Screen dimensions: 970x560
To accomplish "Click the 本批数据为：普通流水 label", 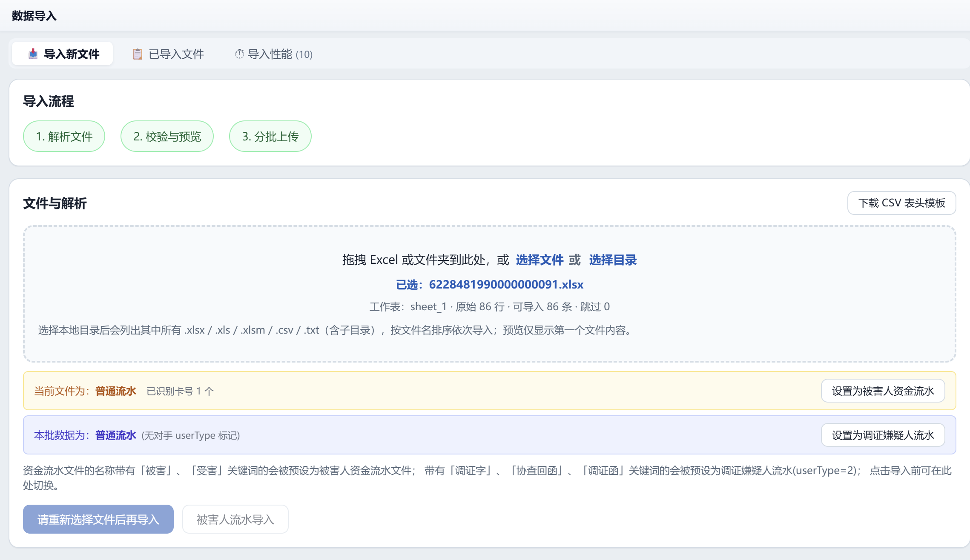I will pos(85,435).
